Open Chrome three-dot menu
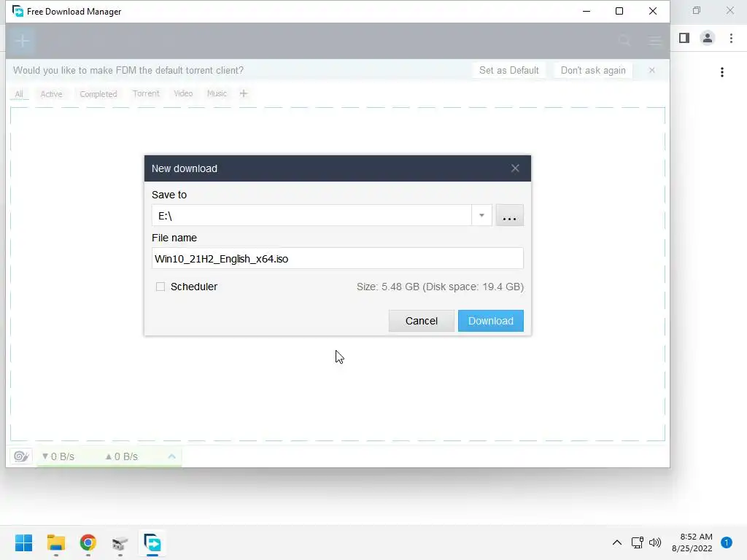This screenshot has width=747, height=560. point(731,38)
